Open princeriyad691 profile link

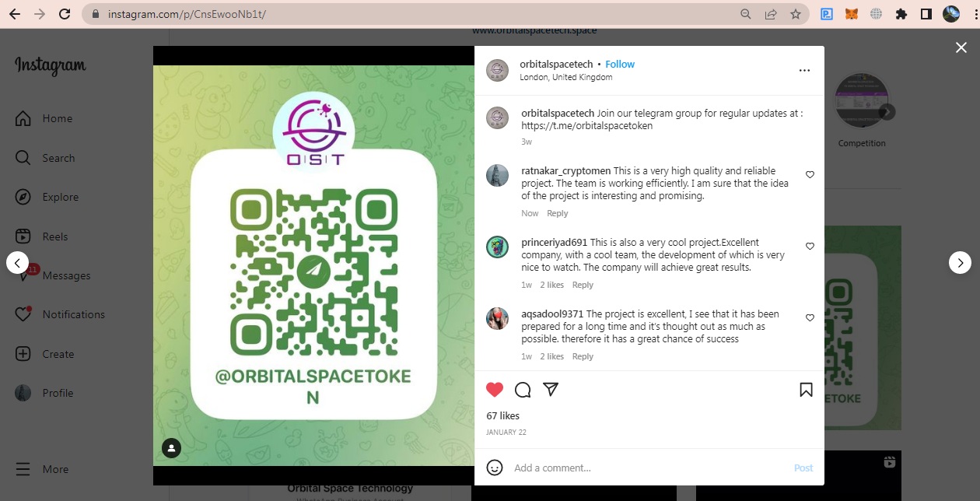pos(555,242)
